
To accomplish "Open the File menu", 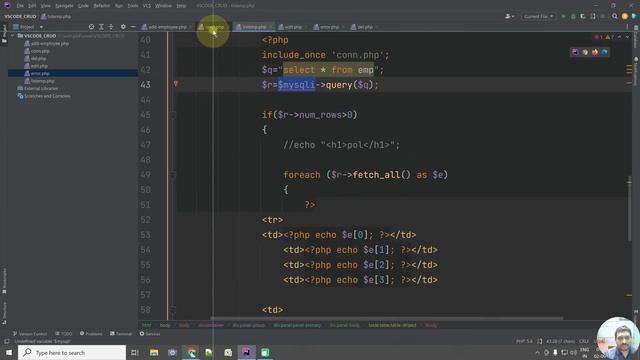I will pyautogui.click(x=20, y=6).
